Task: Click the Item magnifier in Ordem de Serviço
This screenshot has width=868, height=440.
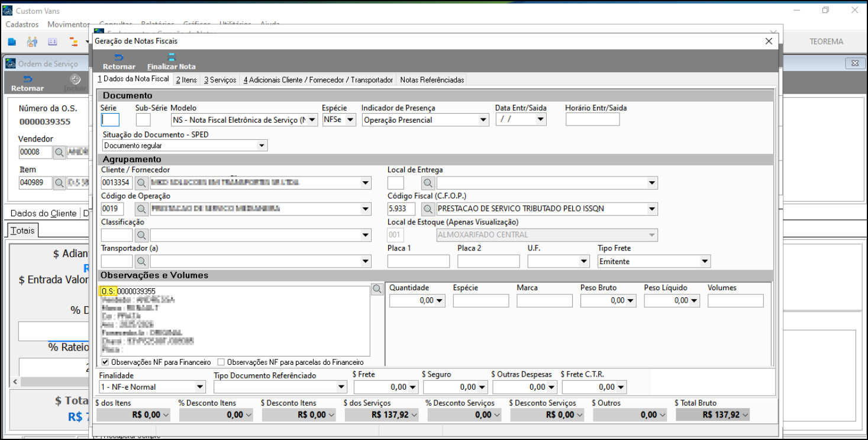Action: [60, 183]
